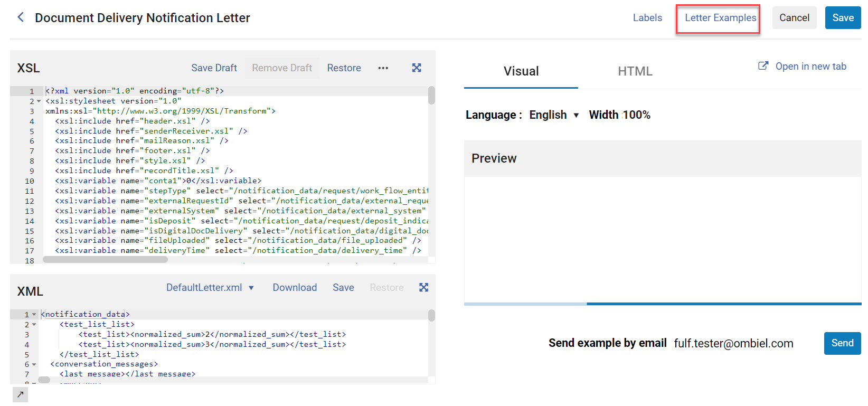Restore the XSL to default
The width and height of the screenshot is (868, 406).
[344, 68]
